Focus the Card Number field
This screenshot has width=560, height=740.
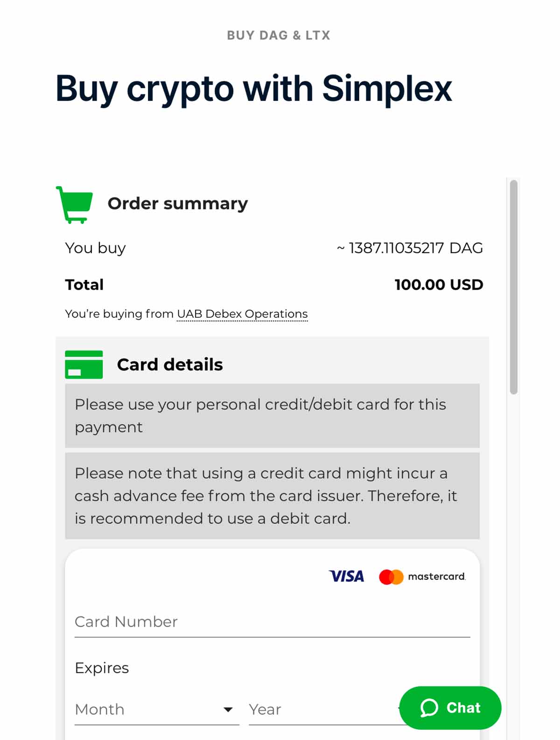(272, 622)
